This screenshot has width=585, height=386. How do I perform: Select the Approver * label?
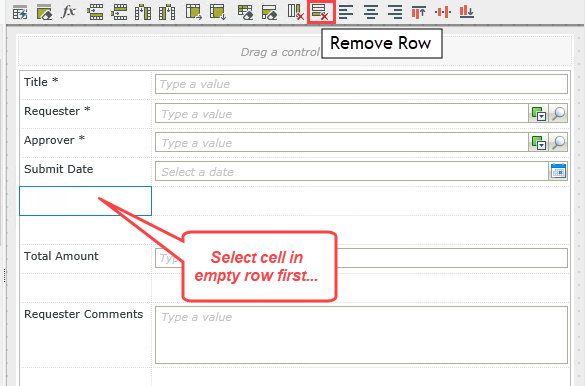click(x=54, y=140)
